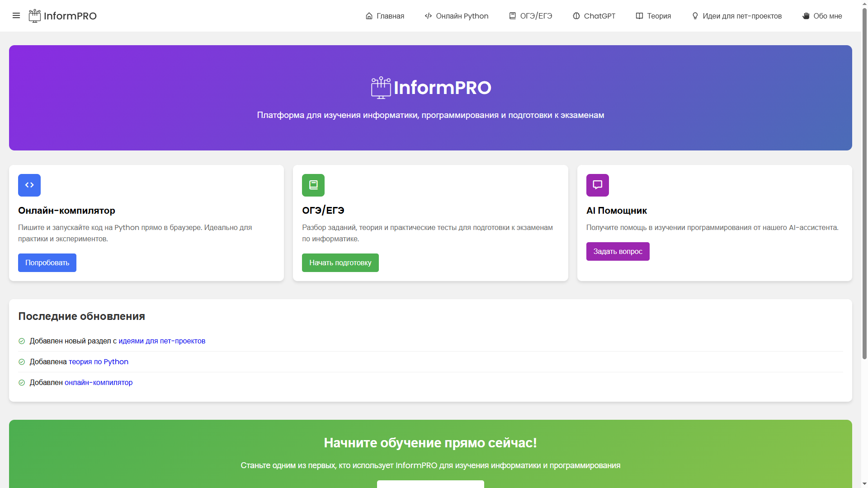The image size is (868, 488).
Task: Click the book icon beside ОГЭ/ЕГЭ
Action: [x=512, y=16]
